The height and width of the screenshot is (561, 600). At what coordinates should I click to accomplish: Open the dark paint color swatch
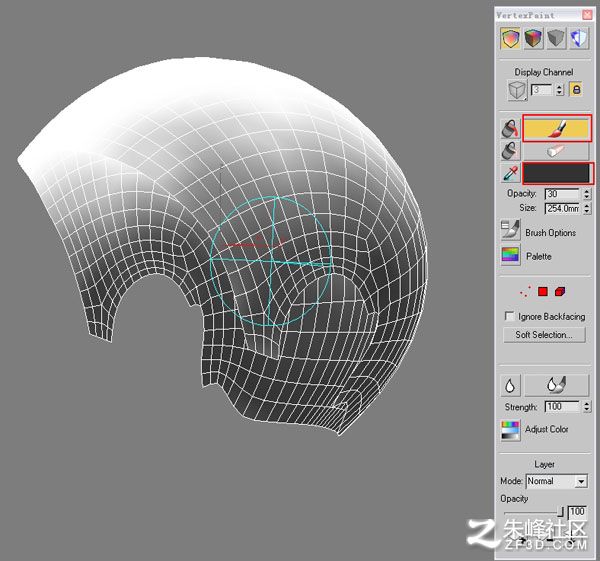pos(557,173)
